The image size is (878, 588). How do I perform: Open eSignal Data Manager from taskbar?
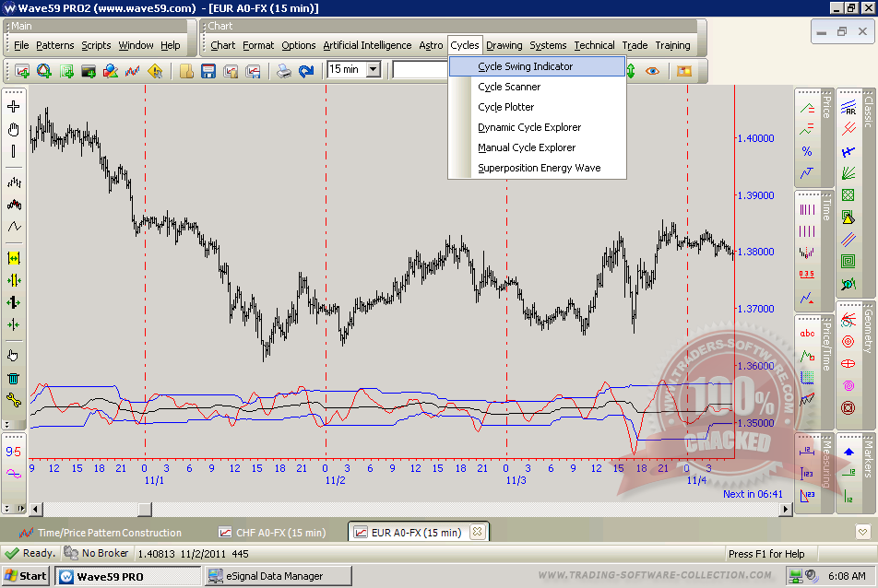(277, 576)
